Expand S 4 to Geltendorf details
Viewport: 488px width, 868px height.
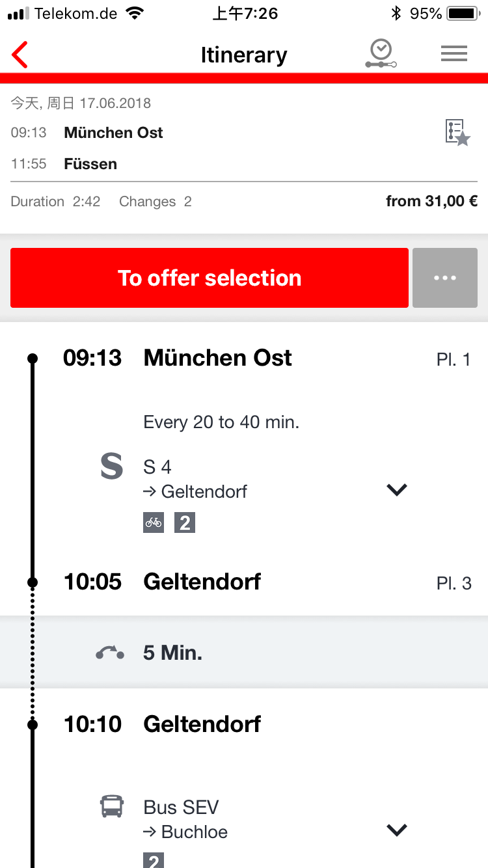tap(396, 489)
